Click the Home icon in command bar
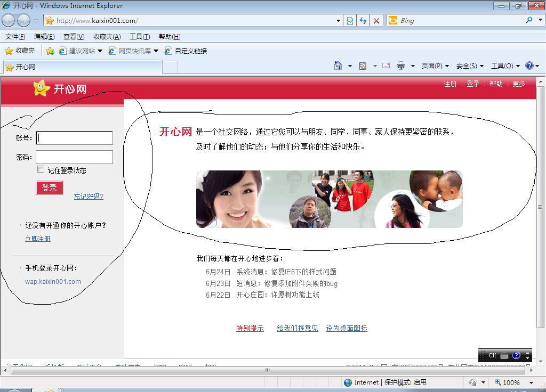546x392 pixels. pyautogui.click(x=338, y=66)
